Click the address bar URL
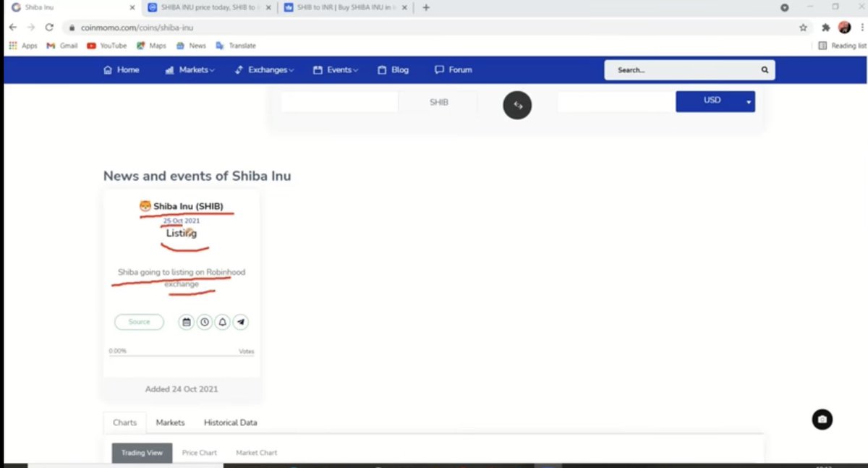The width and height of the screenshot is (868, 468). (137, 27)
